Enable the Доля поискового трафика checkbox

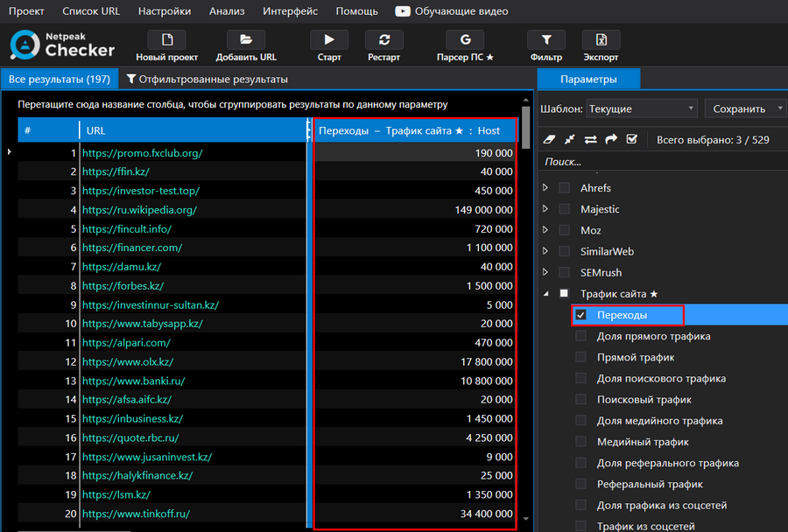pyautogui.click(x=581, y=378)
